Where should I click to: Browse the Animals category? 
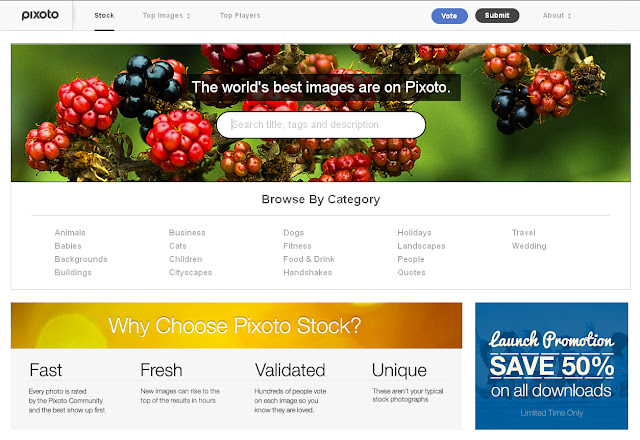point(70,233)
